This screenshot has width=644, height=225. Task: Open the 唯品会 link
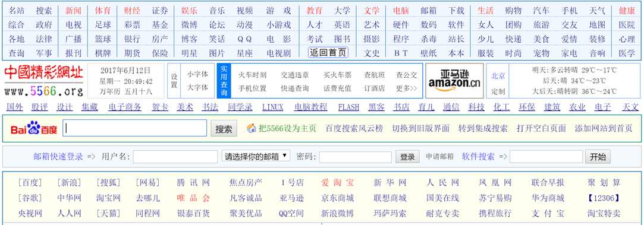tap(193, 198)
